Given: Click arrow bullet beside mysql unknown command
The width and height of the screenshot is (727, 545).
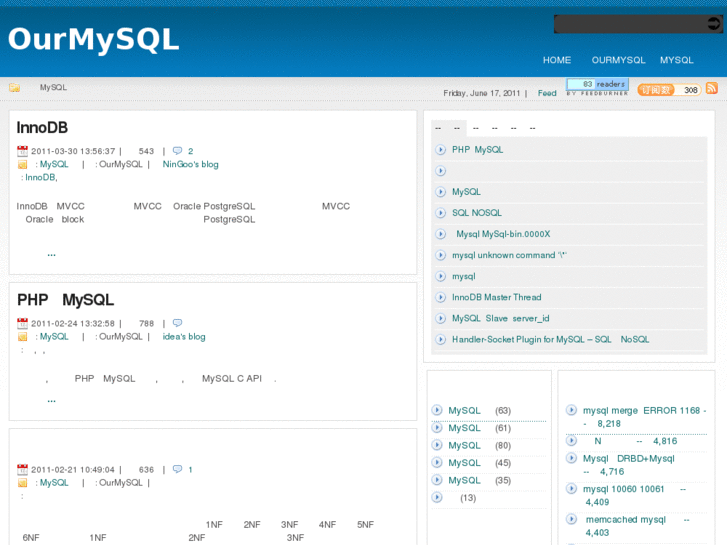Looking at the screenshot, I should point(440,255).
